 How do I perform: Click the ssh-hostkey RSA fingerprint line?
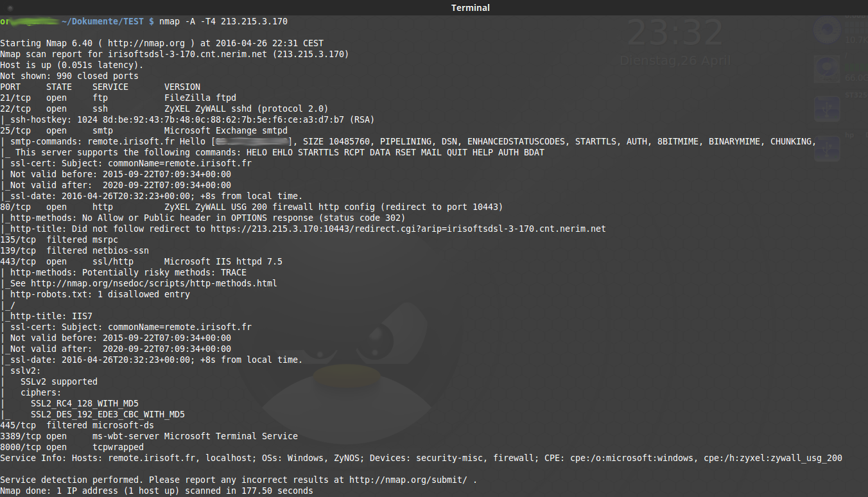coord(187,119)
